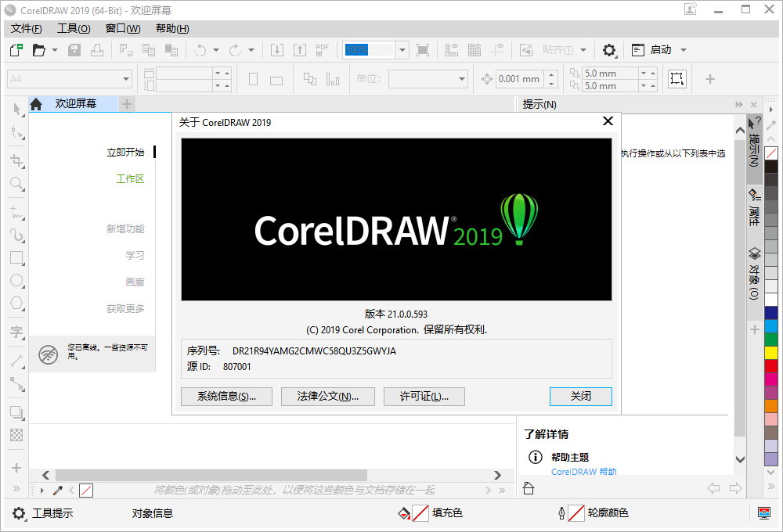The width and height of the screenshot is (783, 532).
Task: Click the Import icon on the toolbar
Action: pyautogui.click(x=276, y=49)
